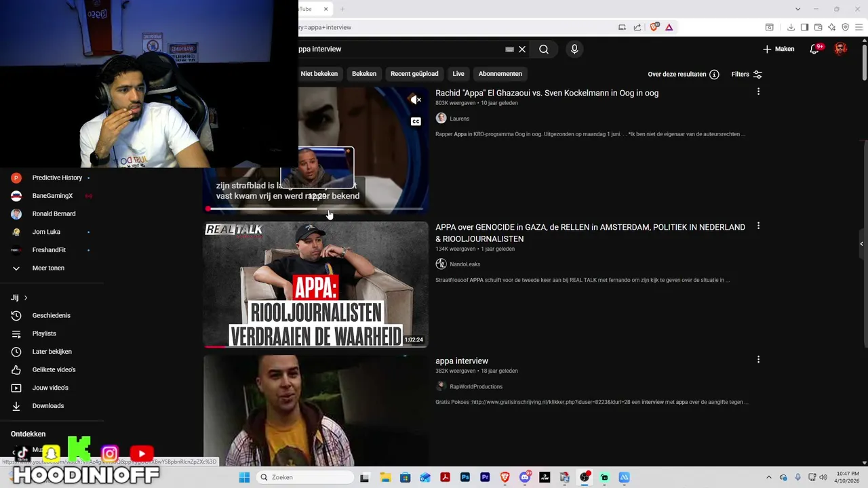Open Photoshop from the taskbar
The height and width of the screenshot is (488, 868).
465,477
